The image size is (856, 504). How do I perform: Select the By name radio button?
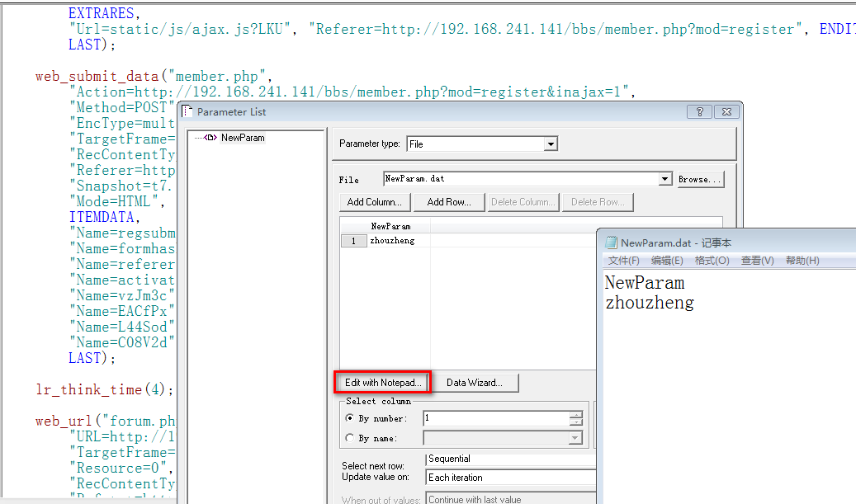[349, 436]
